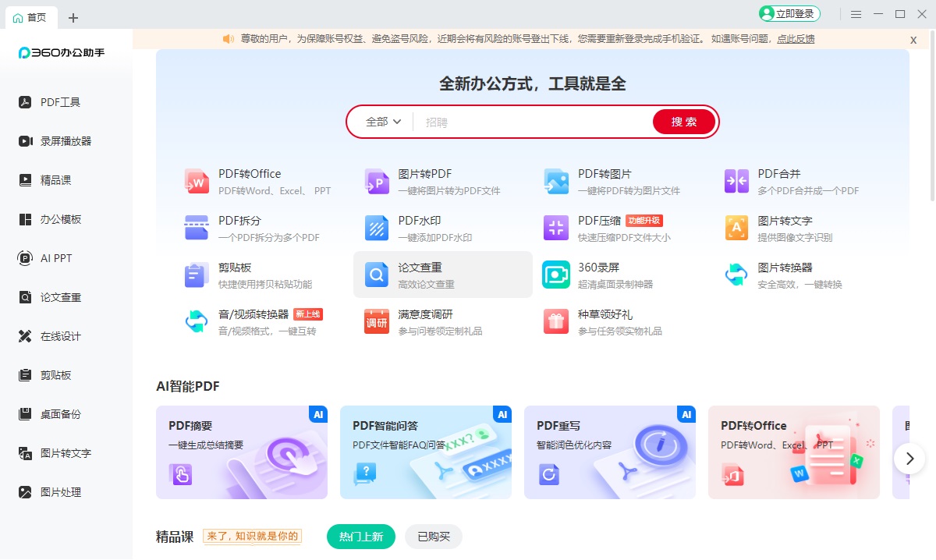Expand the 全部 search category dropdown
Image resolution: width=936 pixels, height=560 pixels.
384,122
